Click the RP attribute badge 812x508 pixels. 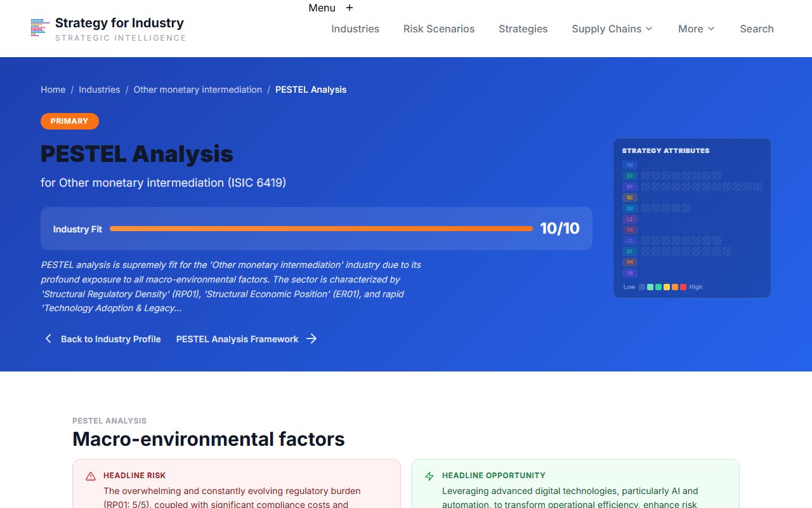point(629,187)
